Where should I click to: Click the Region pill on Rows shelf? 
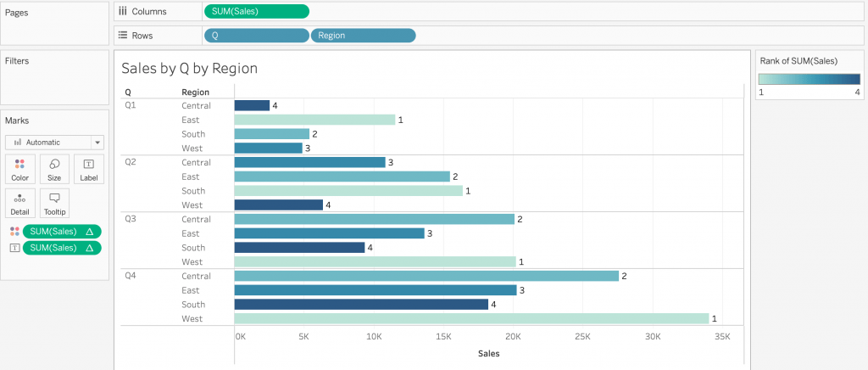pos(363,36)
